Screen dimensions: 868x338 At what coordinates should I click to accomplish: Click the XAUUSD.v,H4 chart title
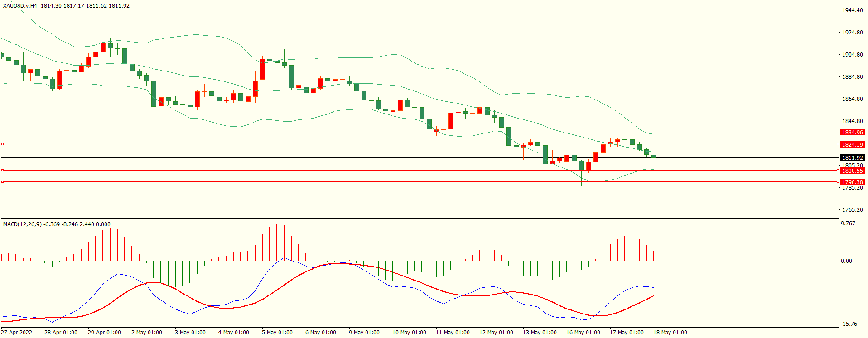point(20,6)
